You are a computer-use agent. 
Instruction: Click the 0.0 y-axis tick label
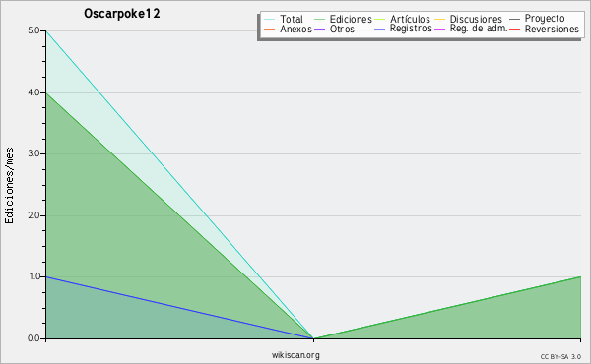(33, 338)
